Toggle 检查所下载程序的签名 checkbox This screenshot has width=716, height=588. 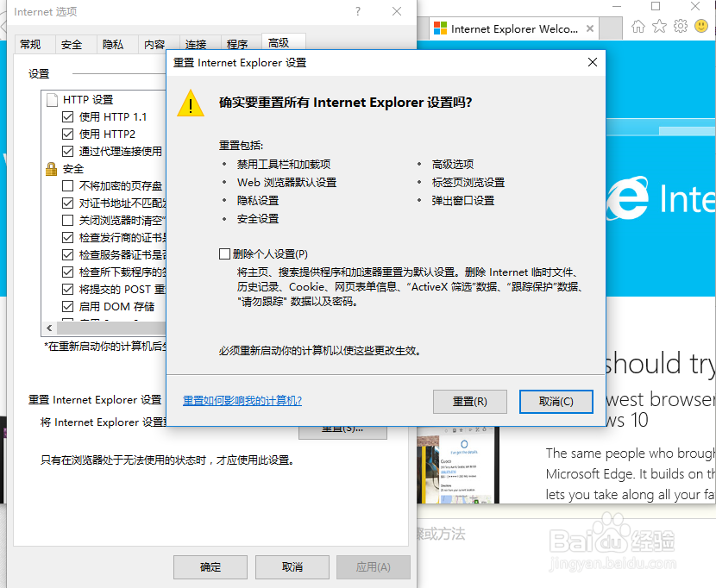tap(67, 272)
